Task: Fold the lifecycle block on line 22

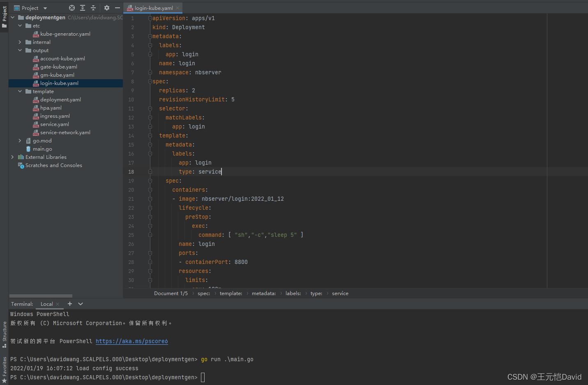Action: click(x=150, y=208)
